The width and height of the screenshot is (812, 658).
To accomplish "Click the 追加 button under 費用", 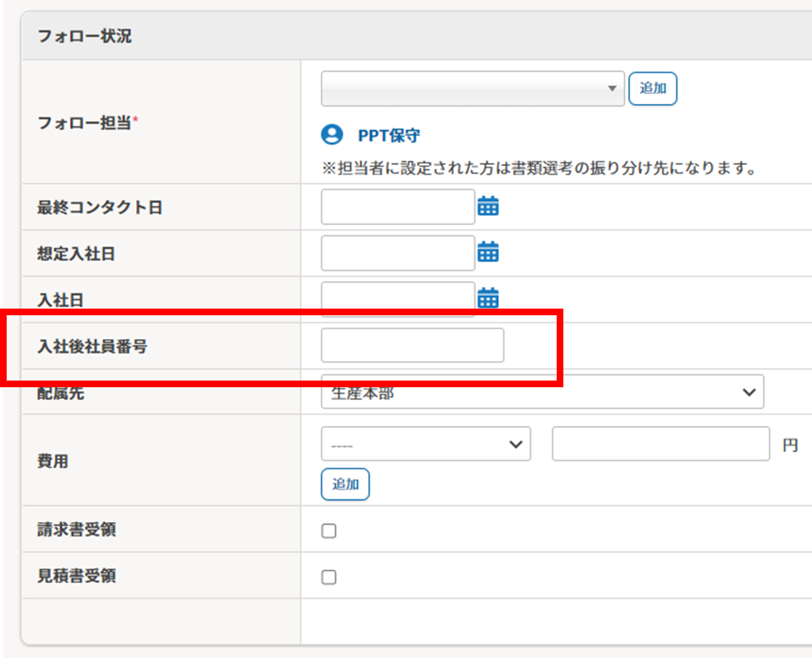I will (x=345, y=484).
